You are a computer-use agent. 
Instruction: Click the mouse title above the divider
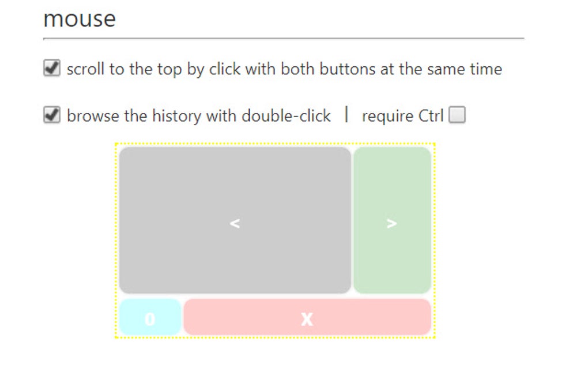(80, 18)
